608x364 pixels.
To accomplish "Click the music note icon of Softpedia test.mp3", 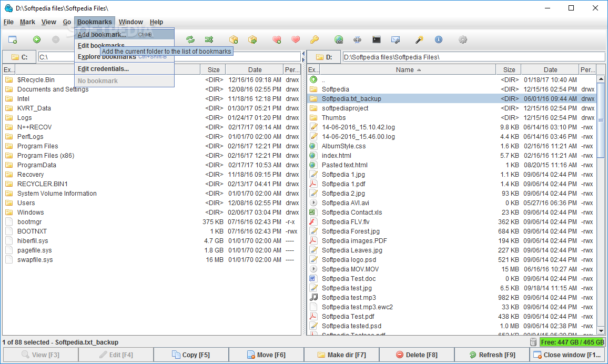I will 313,297.
